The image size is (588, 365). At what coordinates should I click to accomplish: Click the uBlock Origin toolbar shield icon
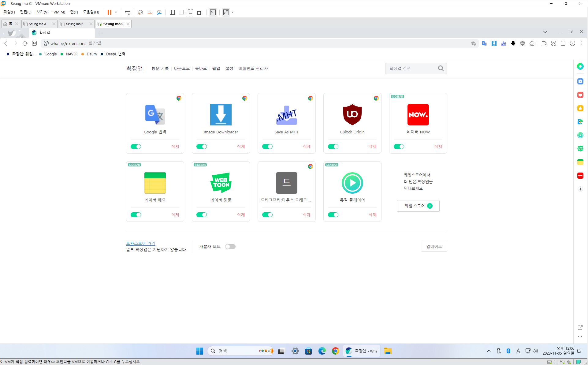point(523,43)
